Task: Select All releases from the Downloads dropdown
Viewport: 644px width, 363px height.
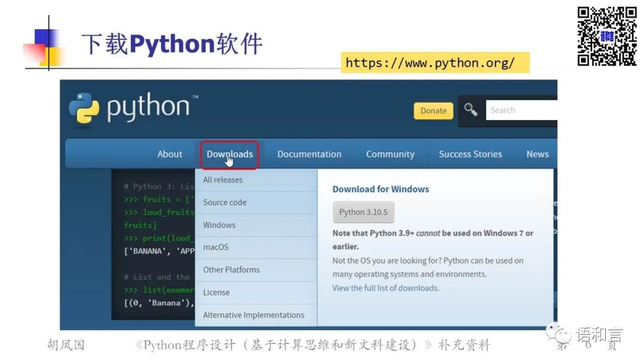Action: point(256,180)
